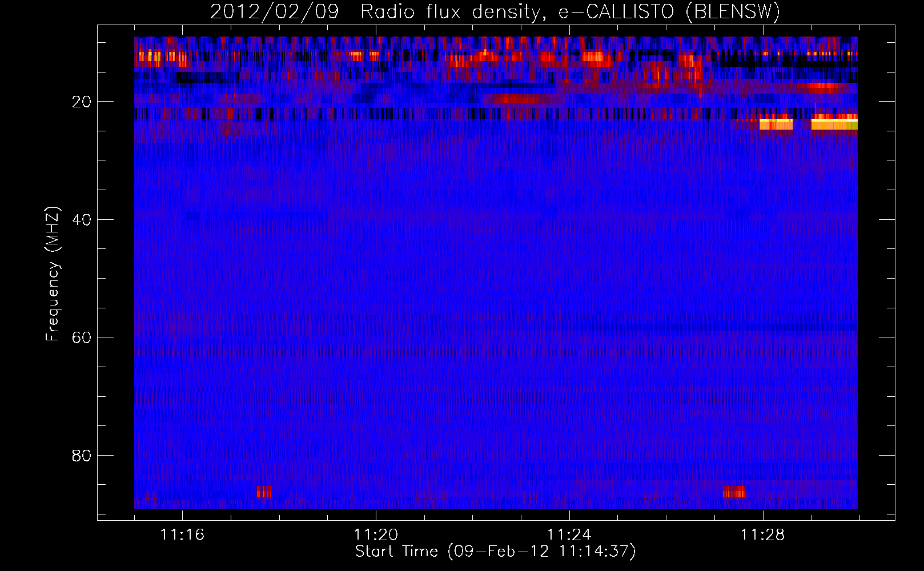Click the 11:28 time tick label
This screenshot has width=924, height=571.
[763, 535]
